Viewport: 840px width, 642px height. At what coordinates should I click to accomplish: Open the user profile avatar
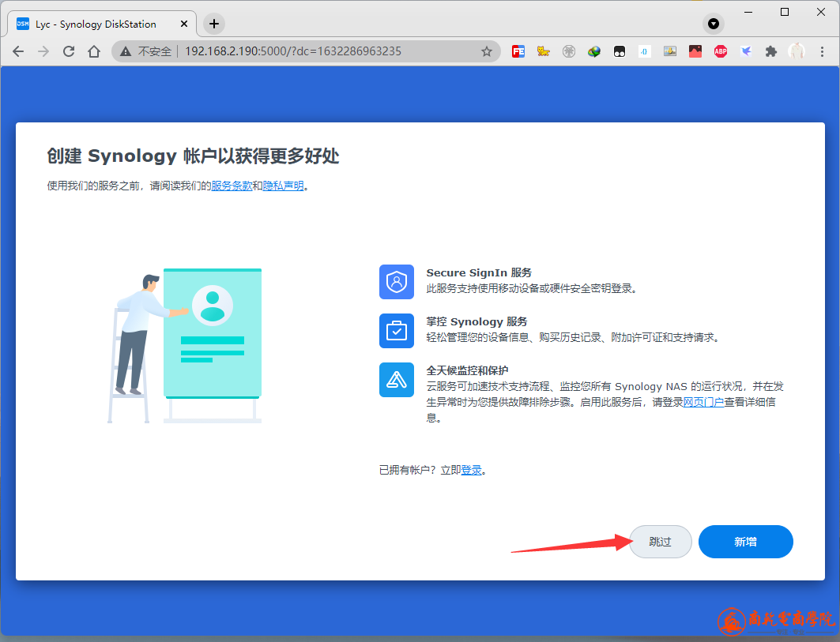pyautogui.click(x=797, y=51)
